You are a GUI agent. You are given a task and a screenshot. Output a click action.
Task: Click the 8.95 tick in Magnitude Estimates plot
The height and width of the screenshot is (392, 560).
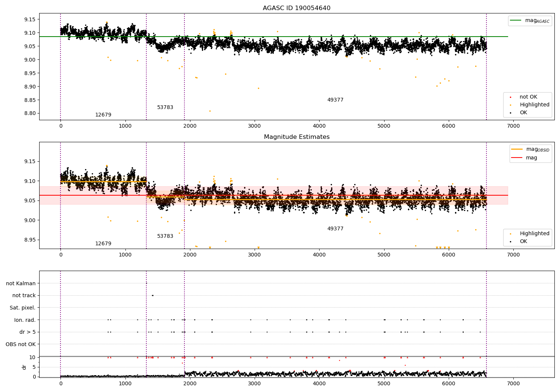29,240
